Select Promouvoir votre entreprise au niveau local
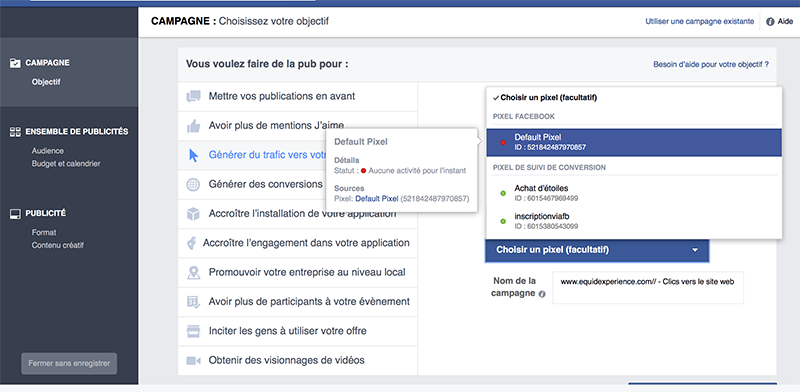Viewport: 800px width, 392px height. [x=298, y=273]
